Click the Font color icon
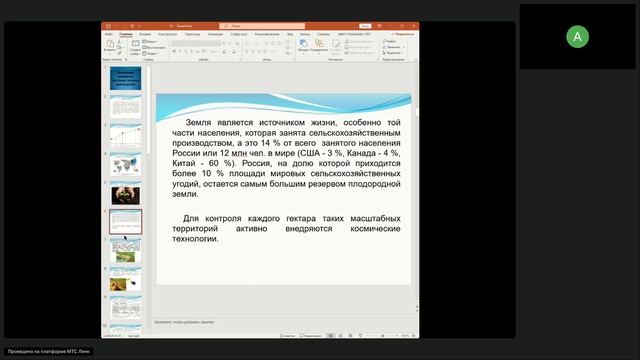 tap(234, 52)
